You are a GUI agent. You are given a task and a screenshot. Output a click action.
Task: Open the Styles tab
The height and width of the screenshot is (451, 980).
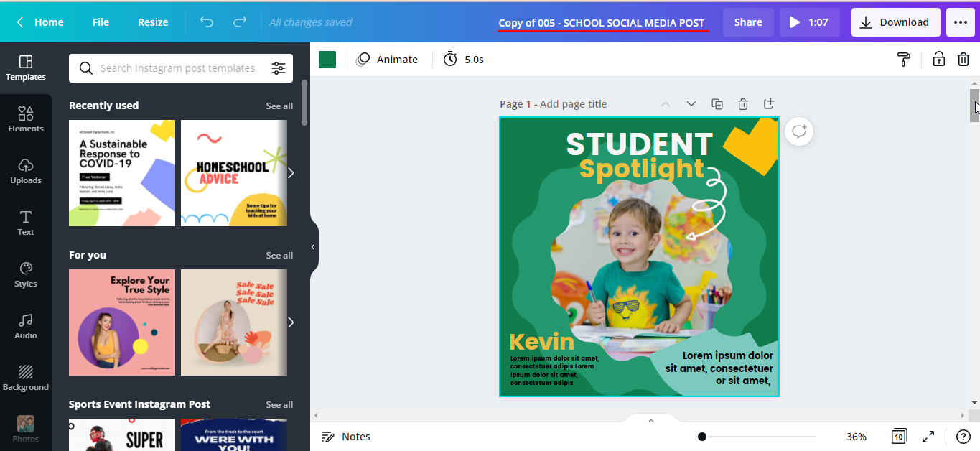[26, 275]
